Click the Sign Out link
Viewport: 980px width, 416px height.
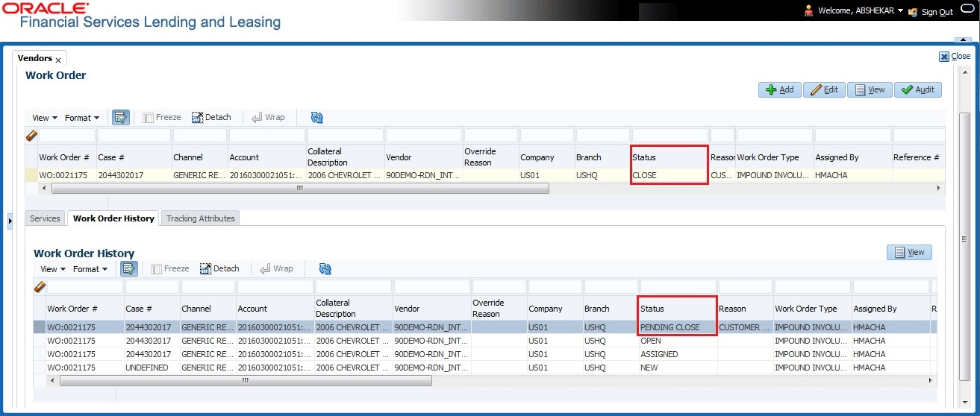(x=937, y=12)
